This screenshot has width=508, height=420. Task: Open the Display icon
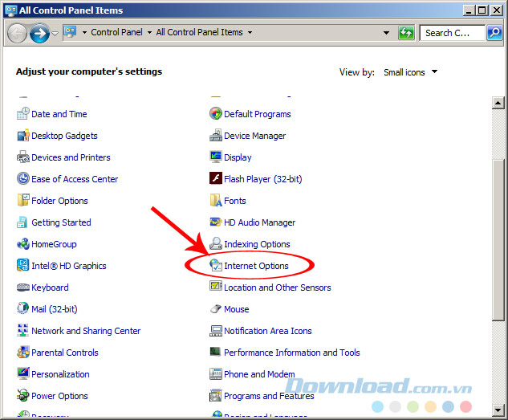pos(216,157)
